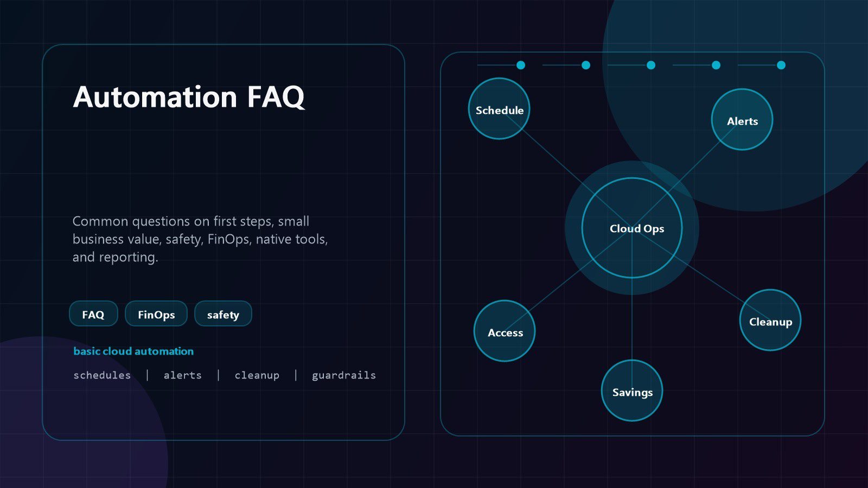Click the 'alerts' keyword text

click(x=183, y=375)
